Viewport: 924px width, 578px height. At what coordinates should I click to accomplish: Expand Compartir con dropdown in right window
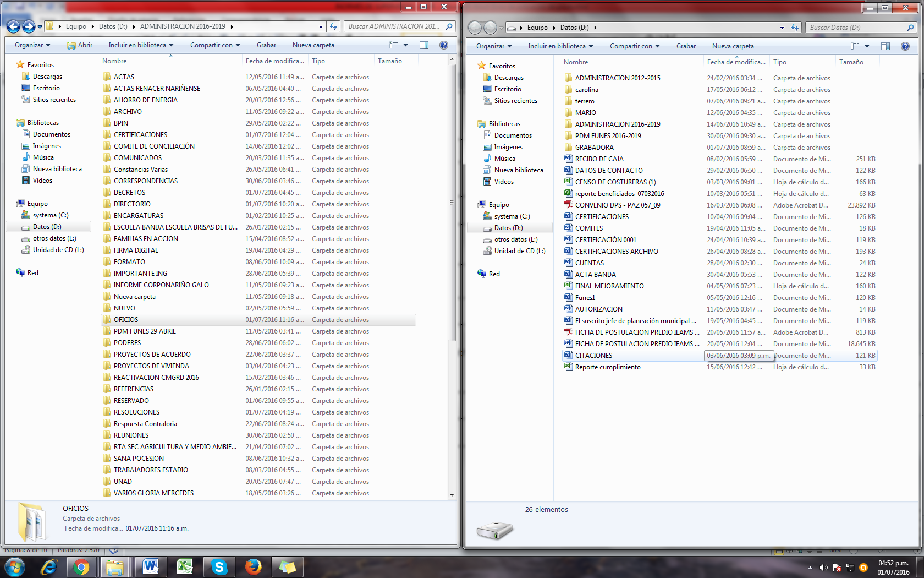(x=634, y=46)
